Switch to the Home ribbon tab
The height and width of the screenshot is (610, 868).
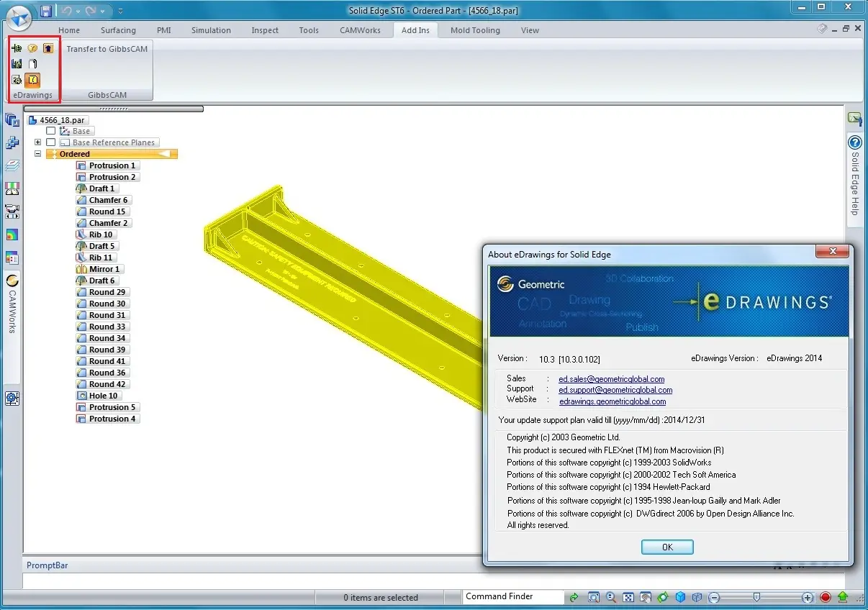(x=69, y=30)
